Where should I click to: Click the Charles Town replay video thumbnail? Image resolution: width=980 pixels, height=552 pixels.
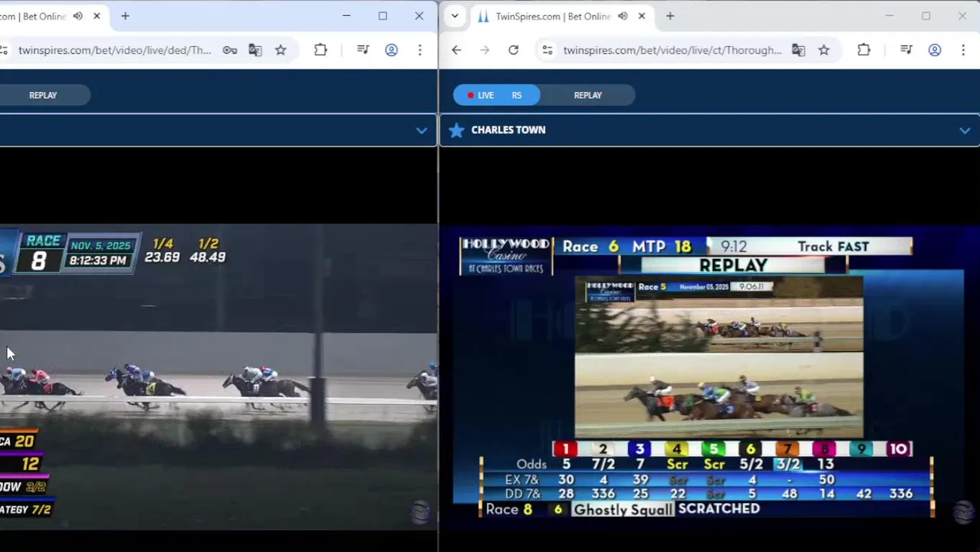tap(719, 357)
